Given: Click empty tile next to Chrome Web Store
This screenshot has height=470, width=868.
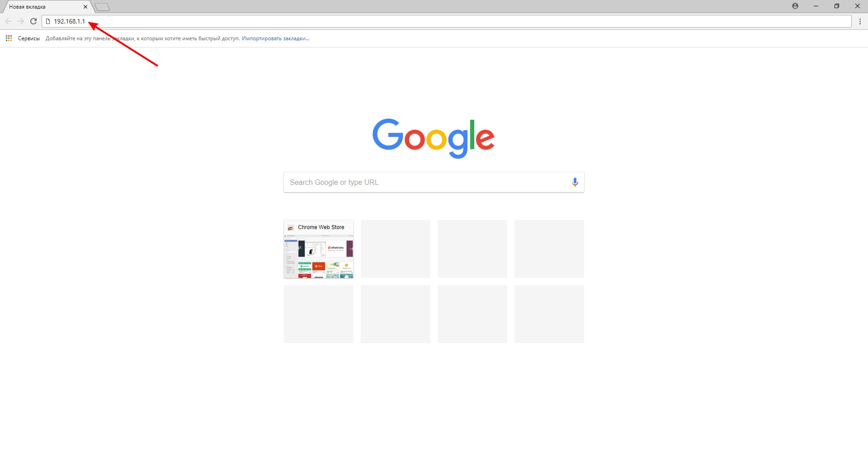Looking at the screenshot, I should 396,249.
